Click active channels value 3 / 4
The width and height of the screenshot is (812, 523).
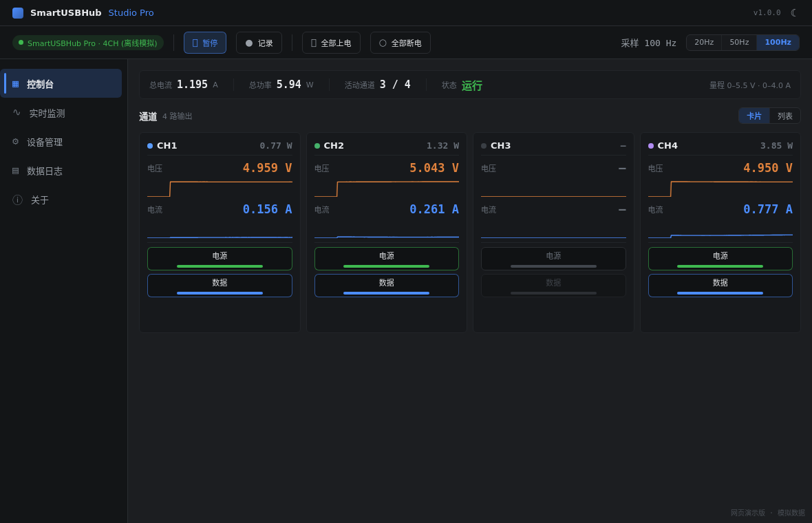(x=395, y=85)
